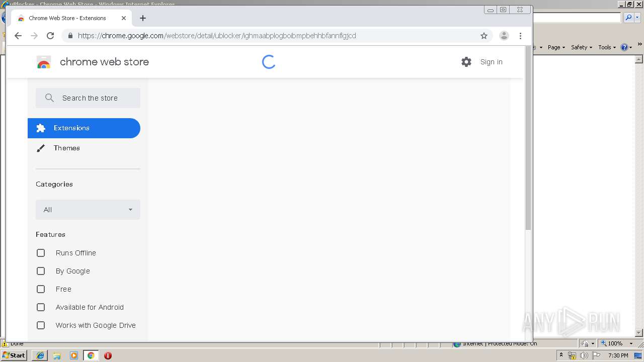Click the Chrome address bar URL
The height and width of the screenshot is (362, 644).
(217, 36)
